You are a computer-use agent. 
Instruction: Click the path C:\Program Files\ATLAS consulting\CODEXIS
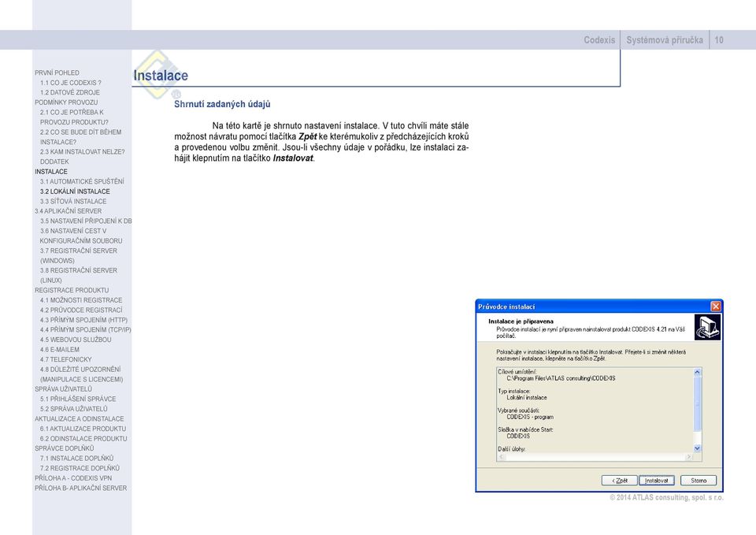click(561, 378)
